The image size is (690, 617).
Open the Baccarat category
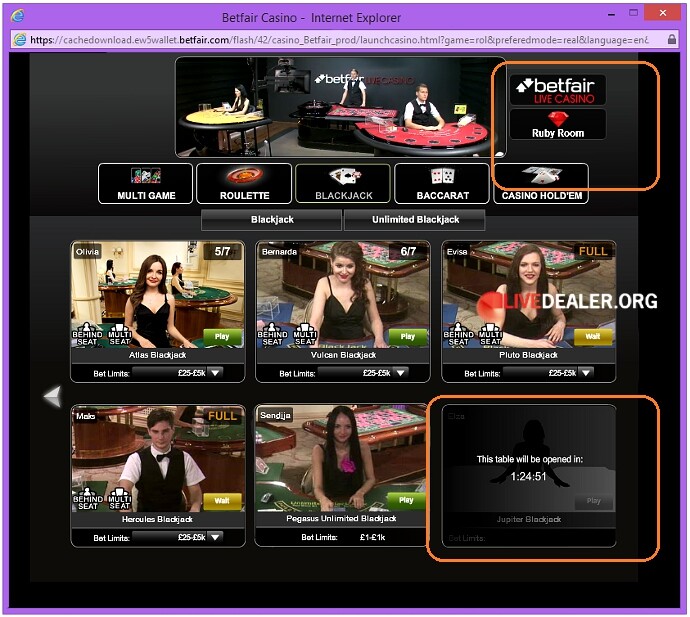coord(442,184)
